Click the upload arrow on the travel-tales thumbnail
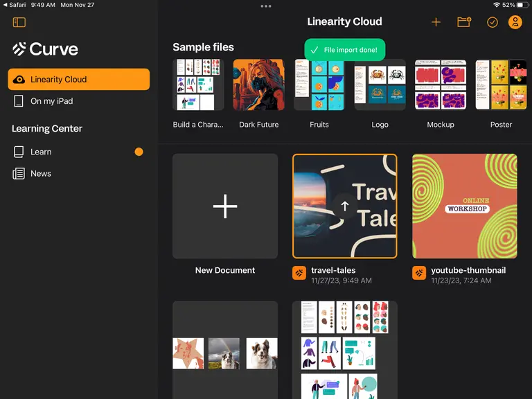 [x=345, y=206]
